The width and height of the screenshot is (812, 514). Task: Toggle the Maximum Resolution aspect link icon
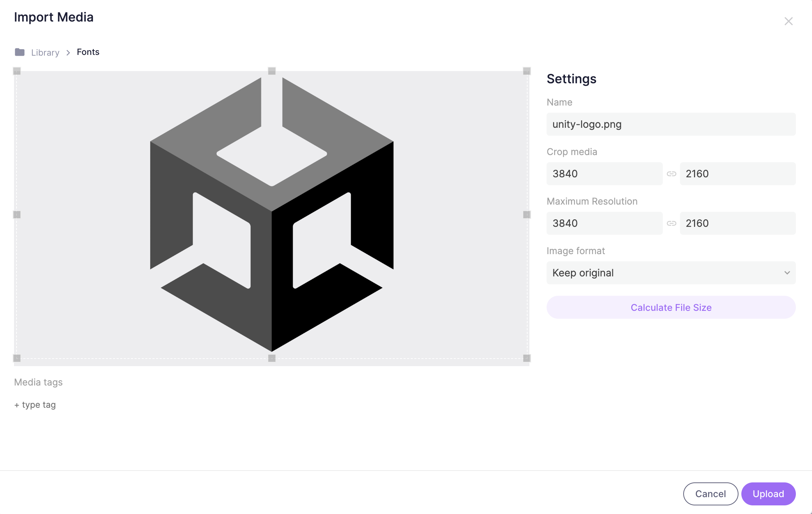coord(671,223)
